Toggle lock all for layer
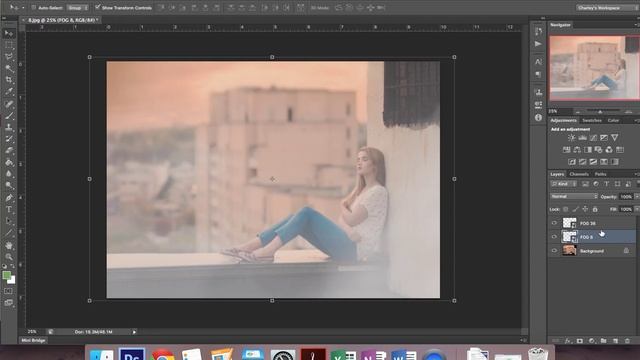 [x=595, y=209]
